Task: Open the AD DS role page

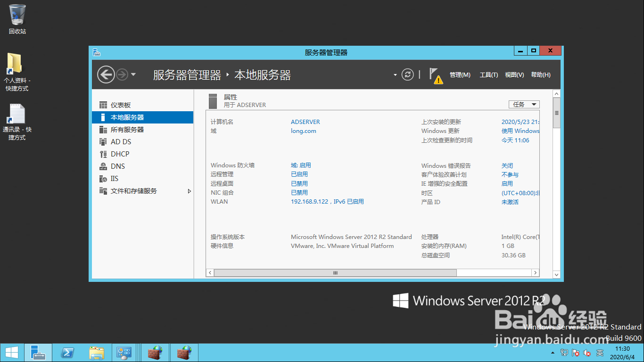Action: (x=142, y=142)
